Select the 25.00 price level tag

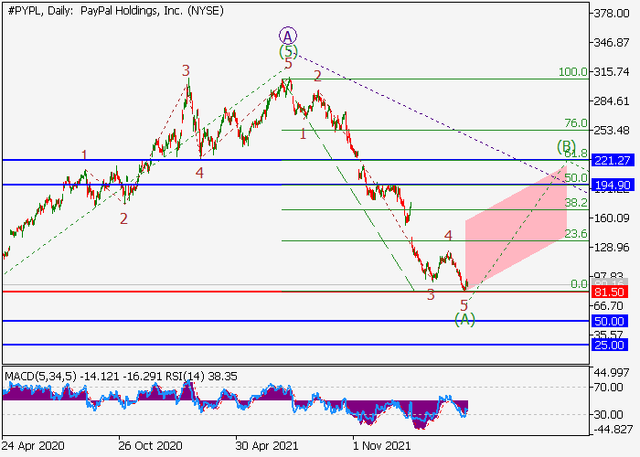click(611, 344)
